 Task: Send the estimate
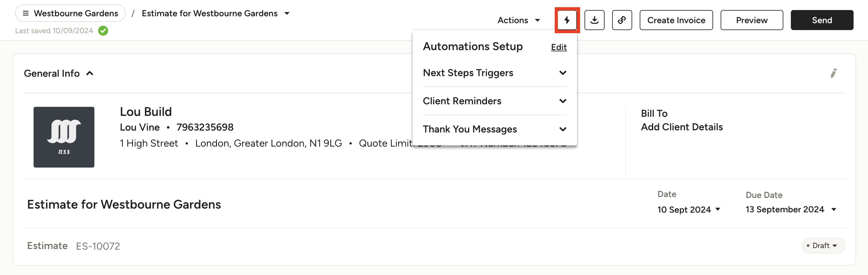coord(822,20)
